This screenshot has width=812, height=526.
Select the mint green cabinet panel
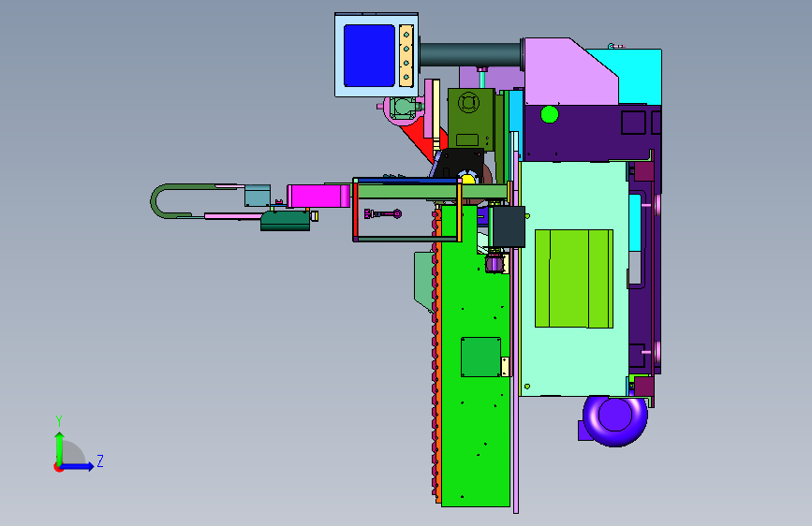574,279
